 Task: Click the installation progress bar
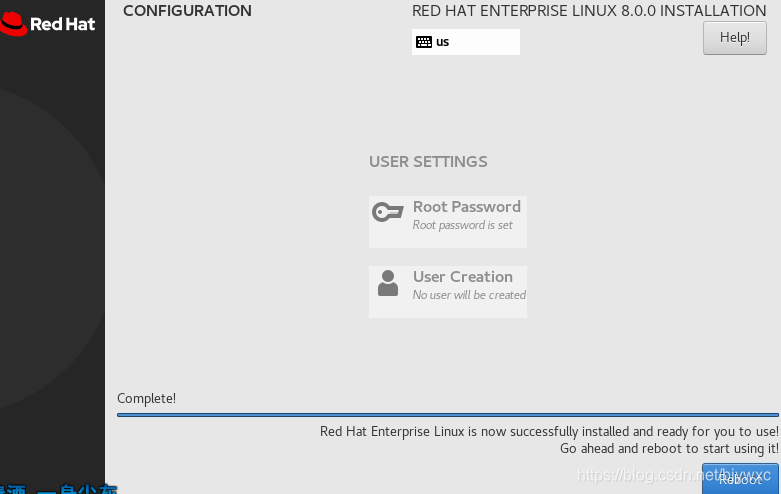pyautogui.click(x=447, y=414)
